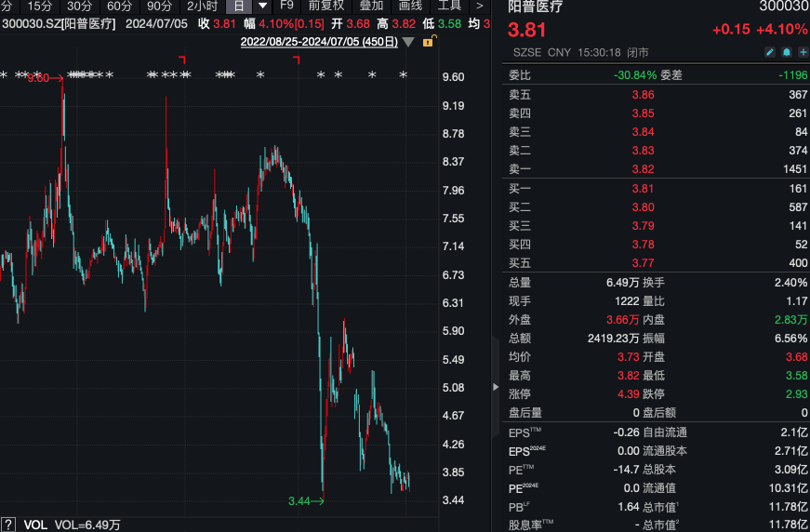The height and width of the screenshot is (532, 810).
Task: Click the 卖五 price 3.86
Action: pyautogui.click(x=644, y=95)
